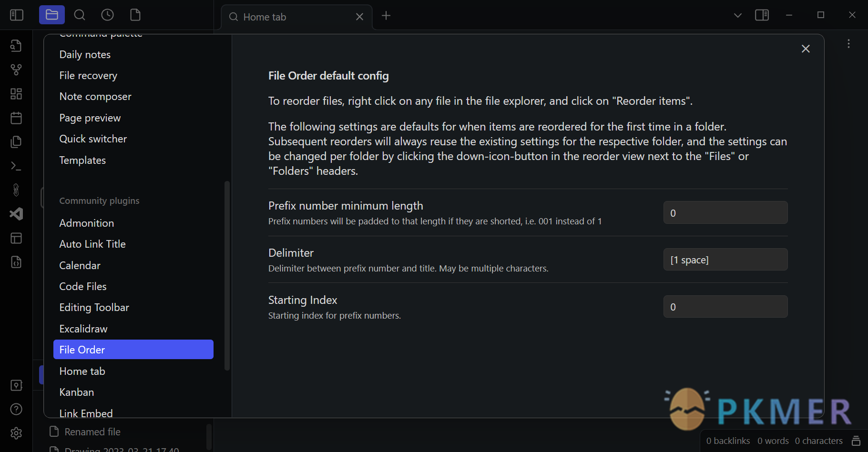Expand the tab list dropdown chevron
Viewport: 868px width, 452px height.
click(x=737, y=15)
